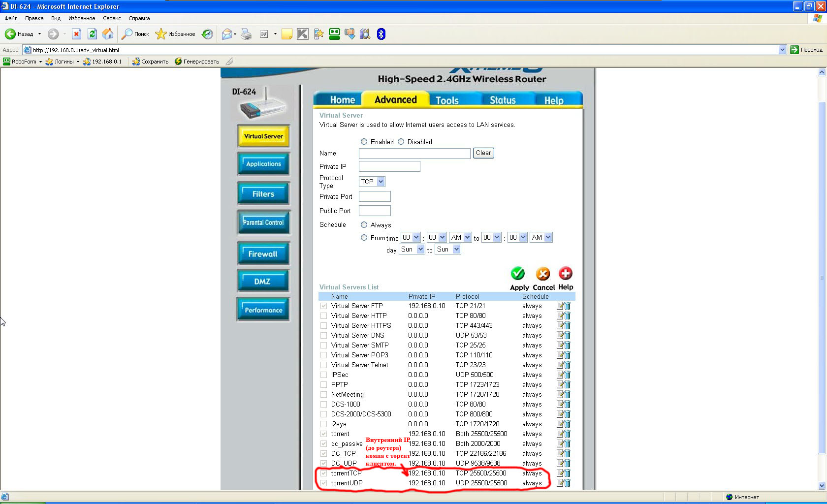This screenshot has height=504, width=827.
Task: Edit the IPSec entry icon
Action: [560, 375]
